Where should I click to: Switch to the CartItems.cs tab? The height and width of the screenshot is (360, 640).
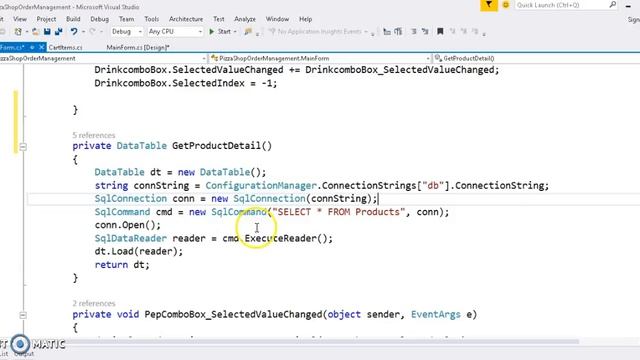coord(65,47)
